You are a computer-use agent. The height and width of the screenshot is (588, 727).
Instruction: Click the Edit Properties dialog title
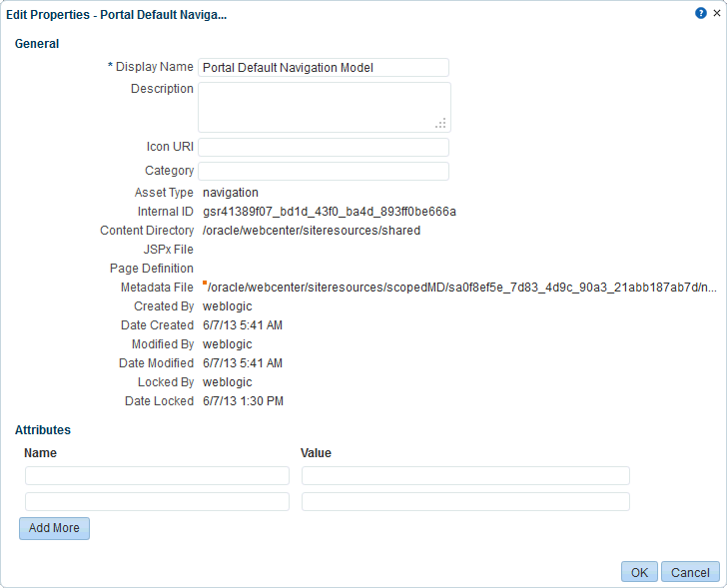click(117, 15)
